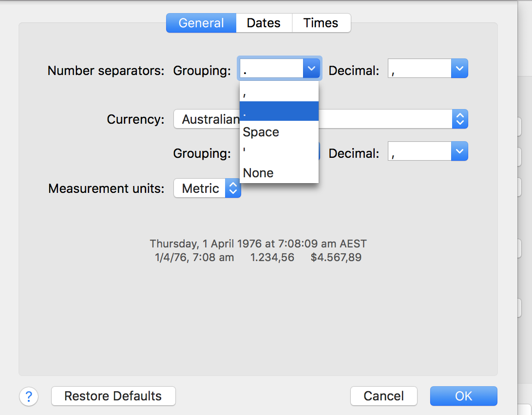Open the Measurement units Metric dropdown
This screenshot has width=532, height=415.
tap(207, 189)
